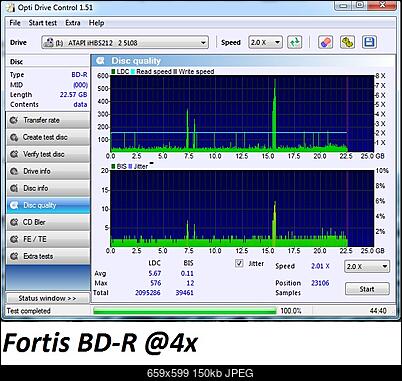Image resolution: width=402 pixels, height=381 pixels.
Task: Open the CD Bler test panel
Action: [48, 222]
